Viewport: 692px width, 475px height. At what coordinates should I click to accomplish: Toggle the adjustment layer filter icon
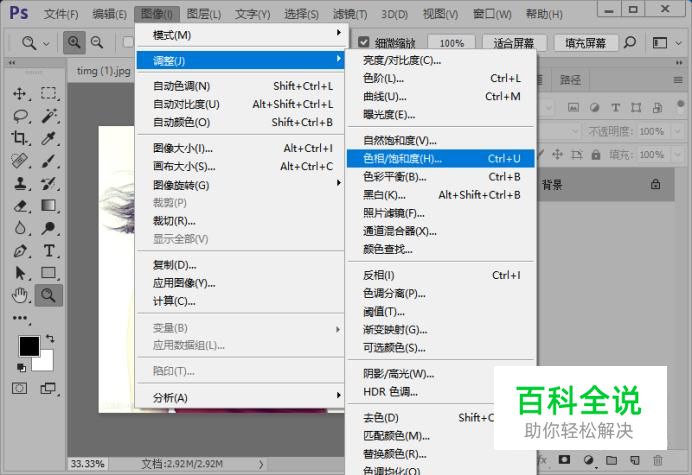click(x=594, y=107)
